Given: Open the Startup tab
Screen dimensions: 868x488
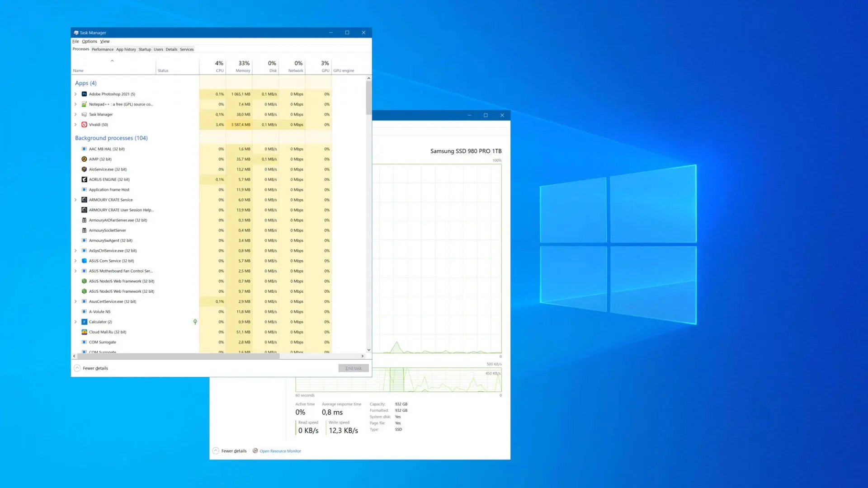Looking at the screenshot, I should [x=145, y=49].
